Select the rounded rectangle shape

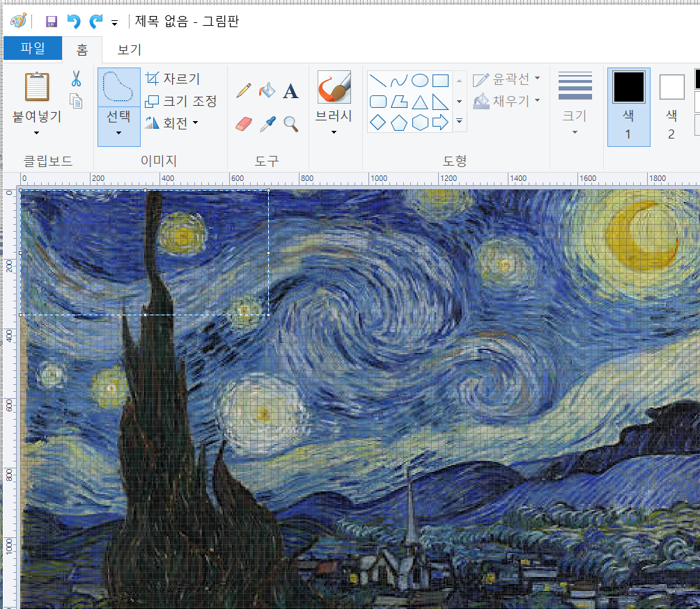pos(378,102)
